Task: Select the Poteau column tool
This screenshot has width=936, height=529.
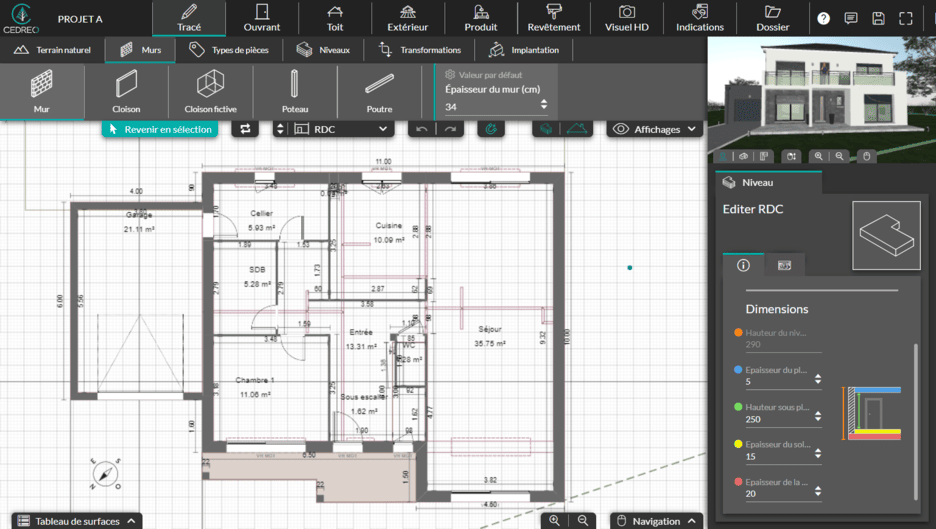Action: pyautogui.click(x=294, y=91)
